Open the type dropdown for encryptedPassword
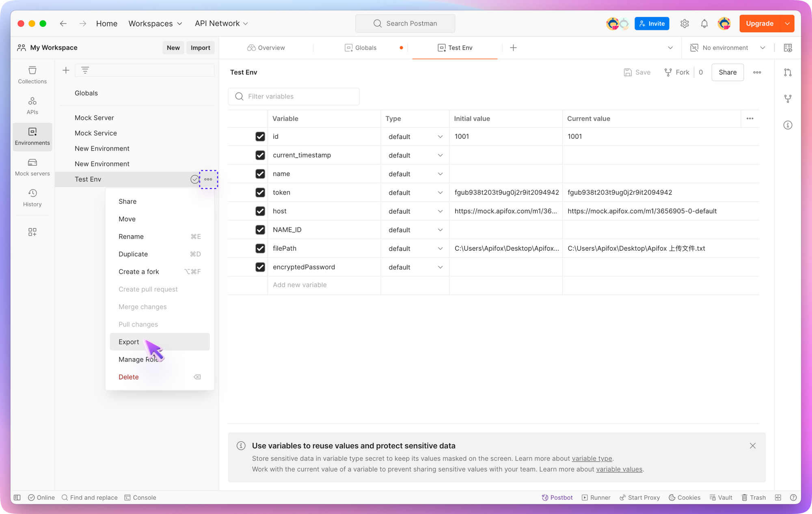The height and width of the screenshot is (514, 812). point(415,267)
